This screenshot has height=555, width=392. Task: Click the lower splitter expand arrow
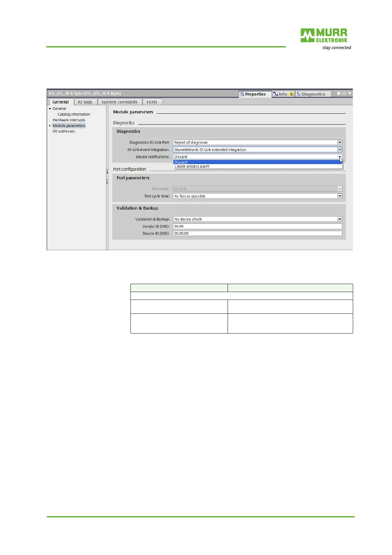coord(107,183)
